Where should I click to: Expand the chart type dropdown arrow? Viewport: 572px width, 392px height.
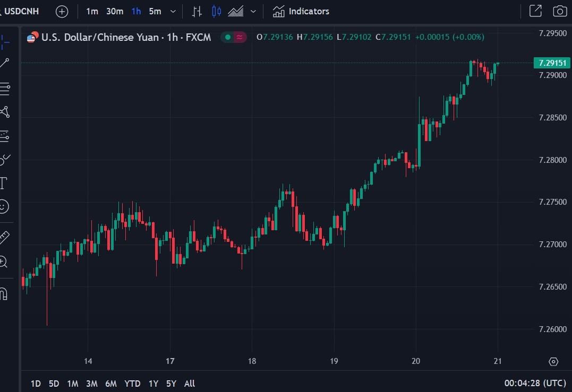point(253,11)
